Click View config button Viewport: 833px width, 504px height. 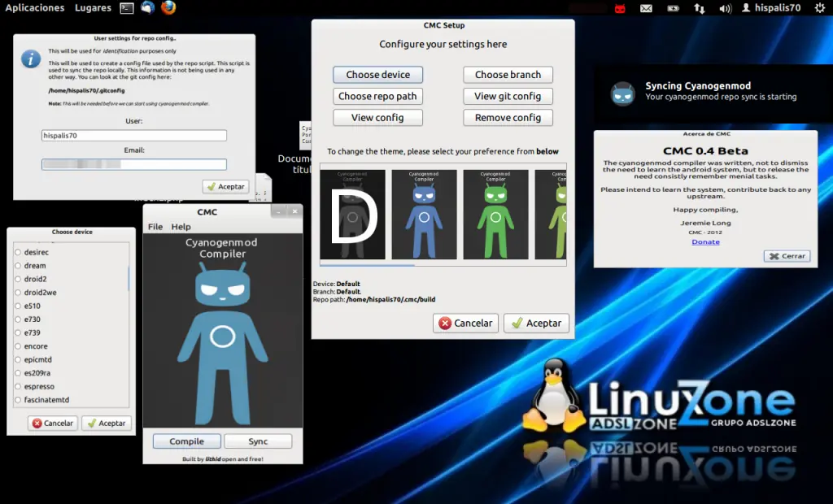click(x=377, y=117)
